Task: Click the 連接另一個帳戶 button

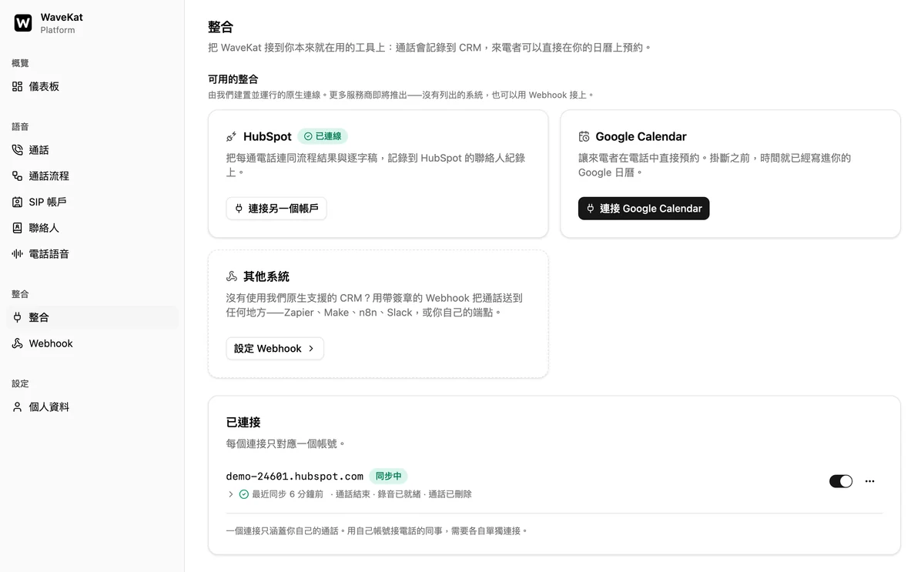Action: [x=276, y=209]
